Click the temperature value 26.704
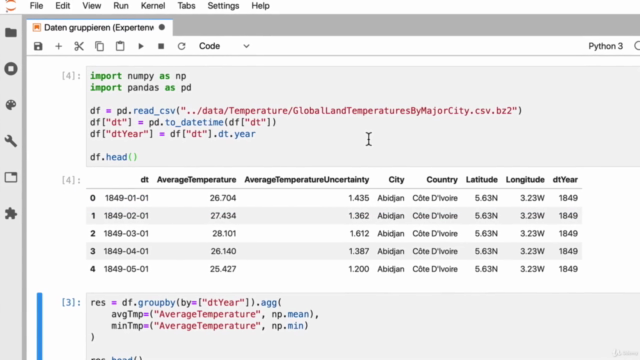Screen dimensions: 640x360 223,198
